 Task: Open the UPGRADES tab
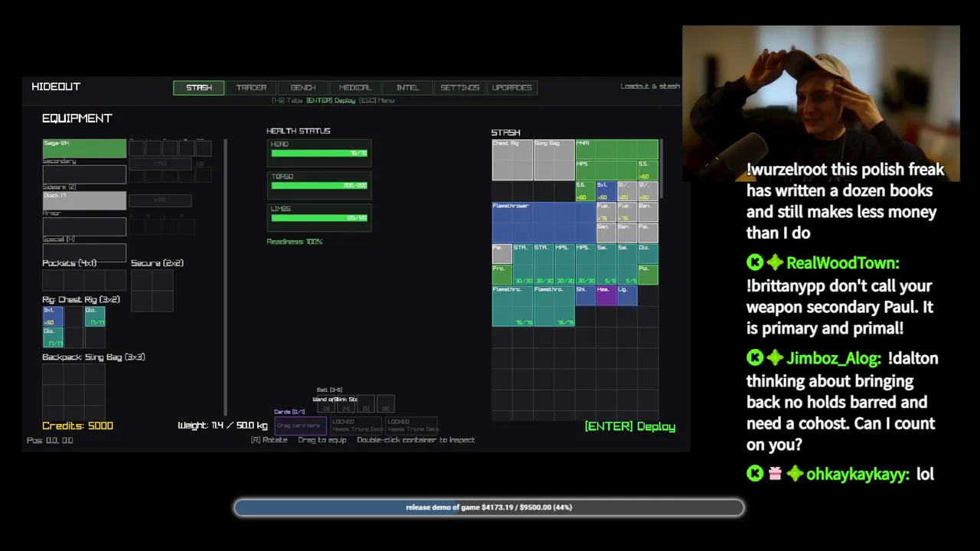pos(511,87)
